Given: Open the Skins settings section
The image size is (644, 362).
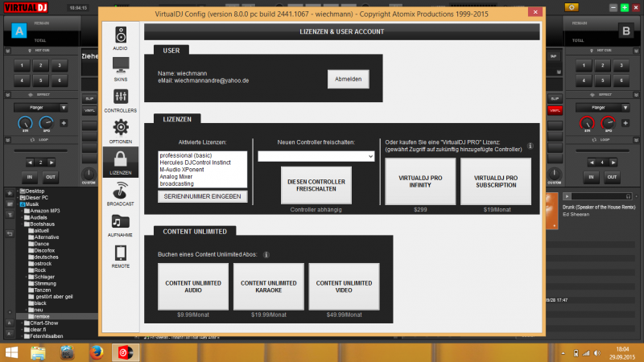Looking at the screenshot, I should 120,69.
